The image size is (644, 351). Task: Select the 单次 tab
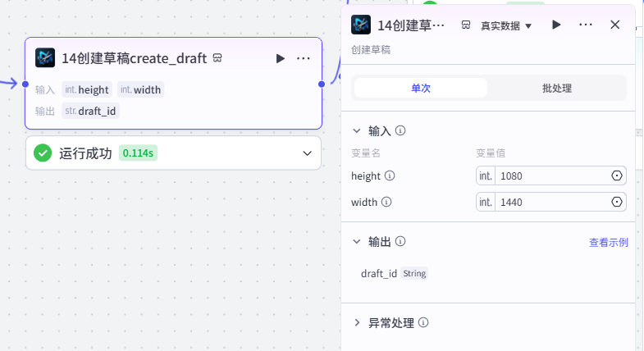click(x=421, y=89)
